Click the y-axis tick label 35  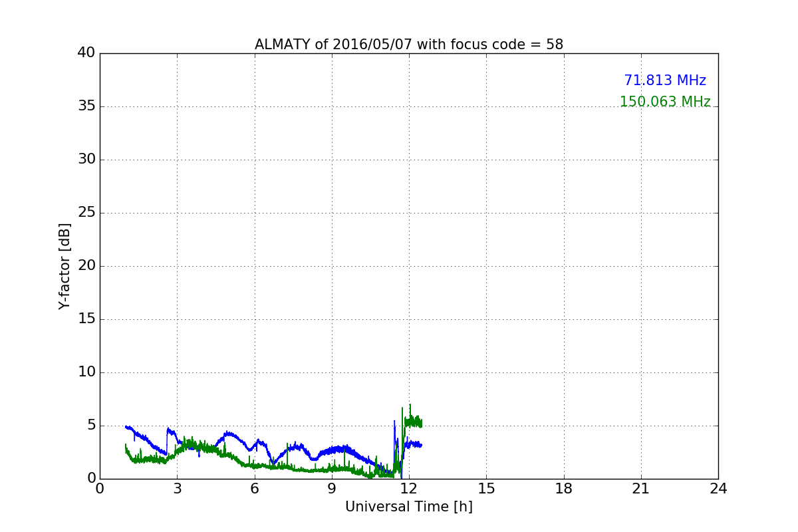(x=86, y=106)
